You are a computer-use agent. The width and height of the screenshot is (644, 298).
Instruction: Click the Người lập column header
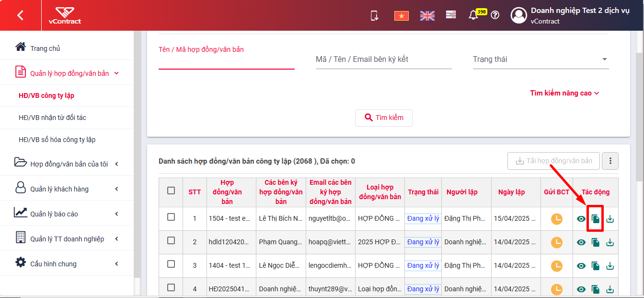(x=462, y=192)
